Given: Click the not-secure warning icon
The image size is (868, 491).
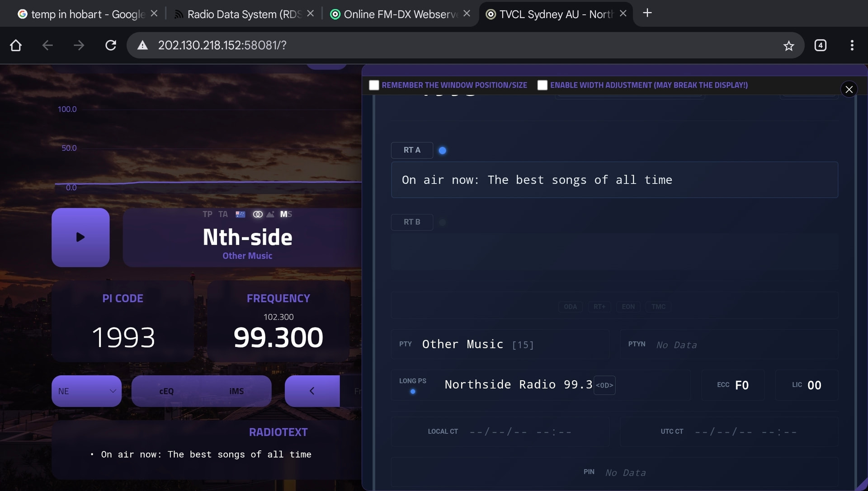Looking at the screenshot, I should coord(143,45).
